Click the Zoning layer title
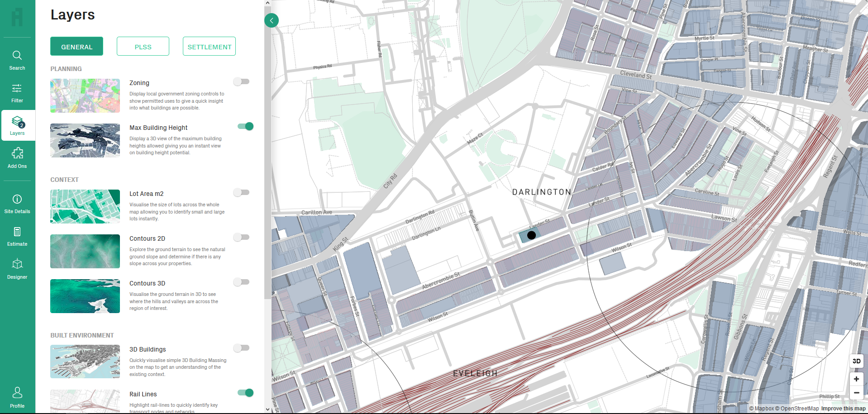 [139, 83]
